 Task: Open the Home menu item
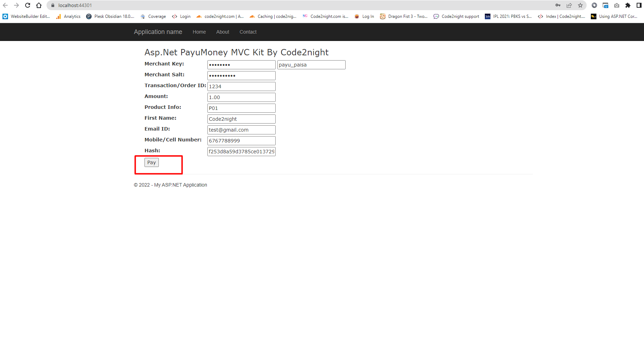point(199,32)
